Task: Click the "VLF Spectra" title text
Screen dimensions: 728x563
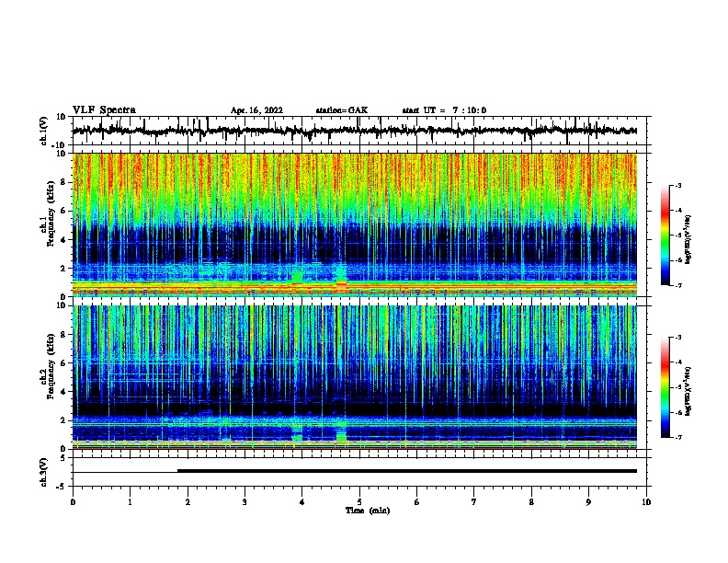Action: coord(104,110)
